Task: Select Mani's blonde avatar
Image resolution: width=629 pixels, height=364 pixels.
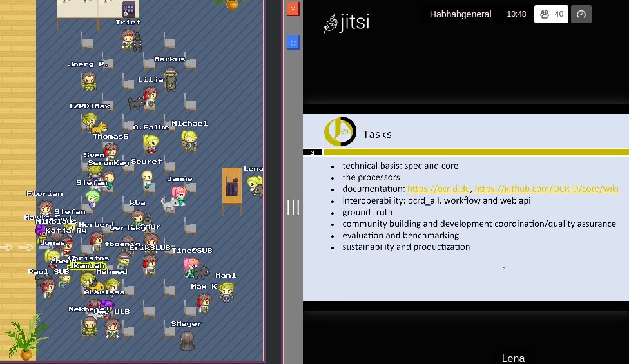Action: pyautogui.click(x=227, y=291)
